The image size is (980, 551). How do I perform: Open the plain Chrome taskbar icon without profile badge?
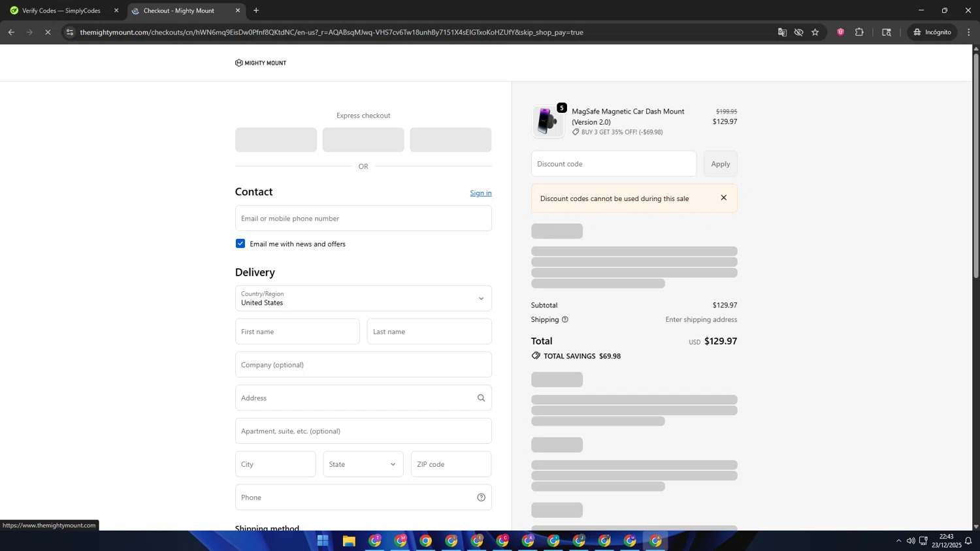click(x=425, y=541)
